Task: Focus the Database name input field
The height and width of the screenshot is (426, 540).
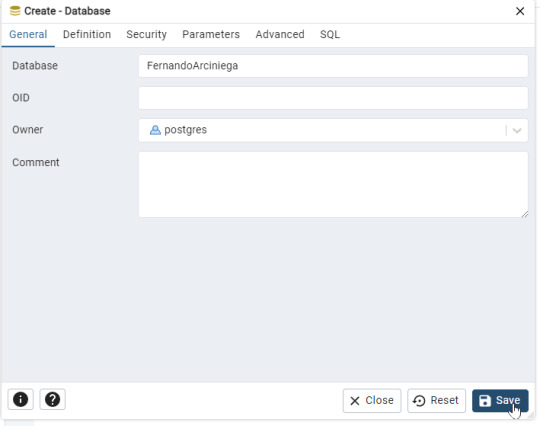Action: point(333,66)
